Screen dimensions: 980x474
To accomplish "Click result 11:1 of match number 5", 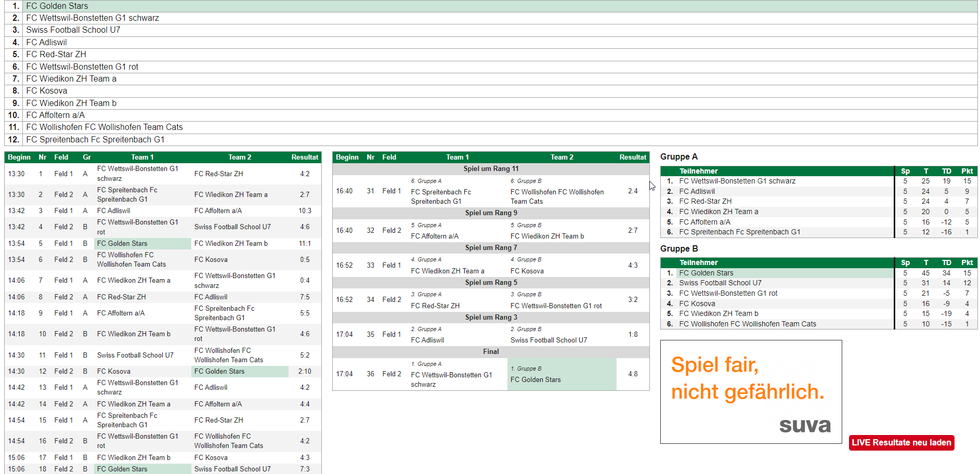I will [305, 243].
